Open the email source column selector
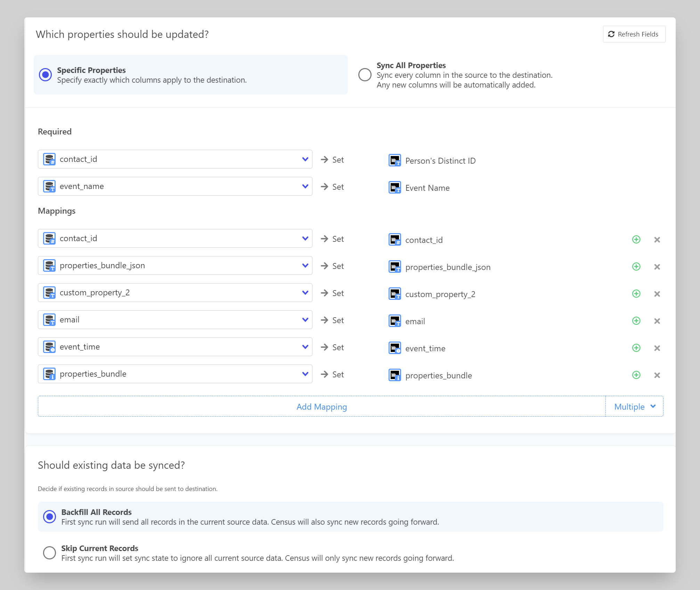700x590 pixels. pos(305,320)
